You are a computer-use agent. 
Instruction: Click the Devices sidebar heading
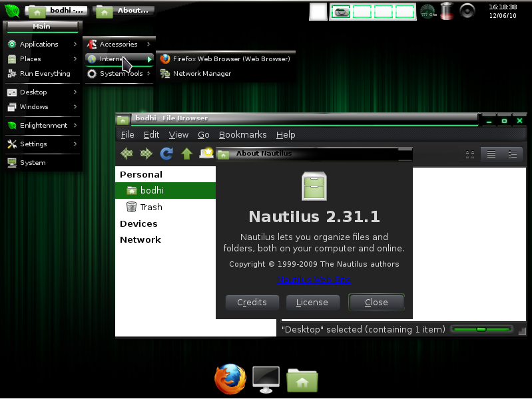(138, 223)
